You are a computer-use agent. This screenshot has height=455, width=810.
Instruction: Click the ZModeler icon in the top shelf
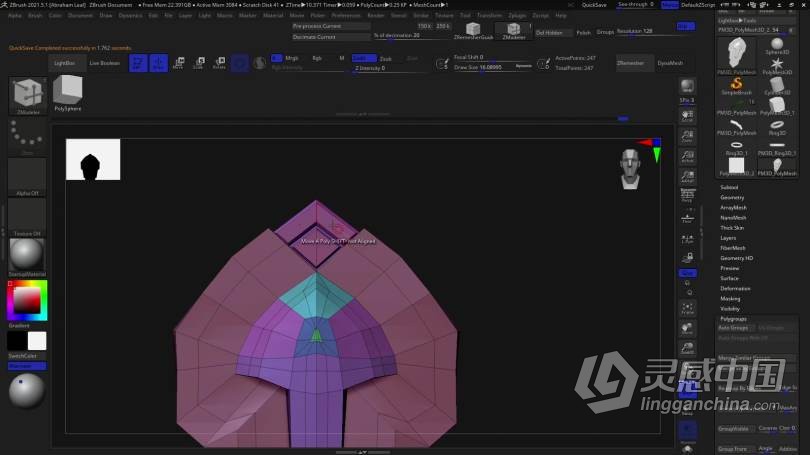point(513,31)
